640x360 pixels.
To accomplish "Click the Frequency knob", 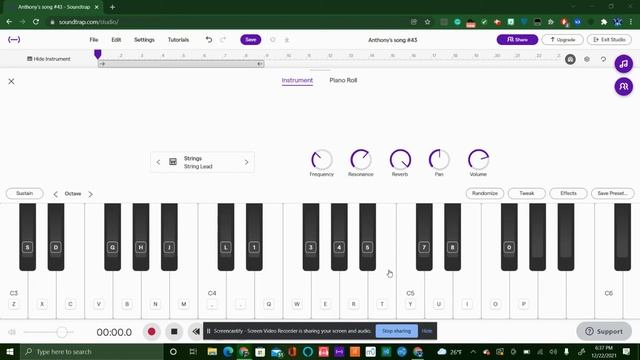I will [322, 160].
